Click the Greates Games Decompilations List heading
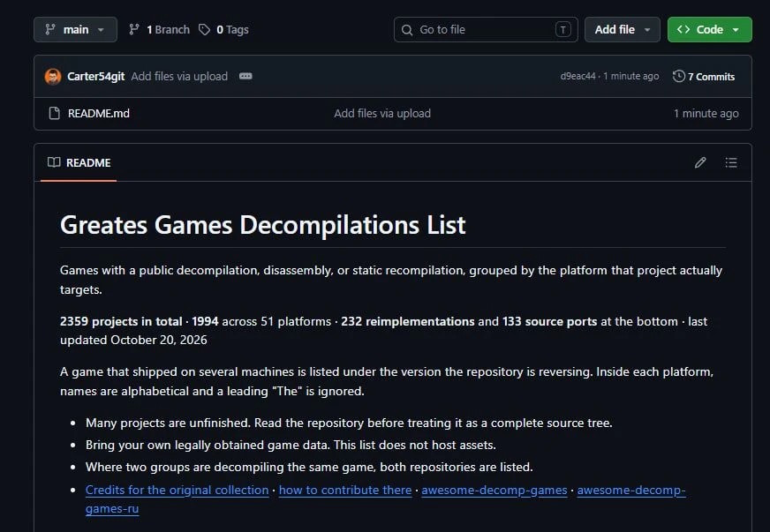 (263, 225)
